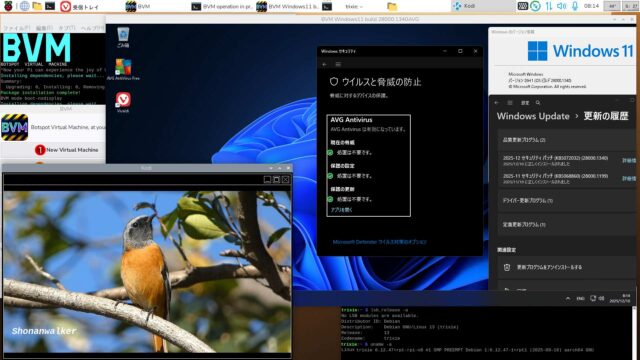Click the BVM logo in BVM window
The height and width of the screenshot is (360, 640).
(x=15, y=127)
